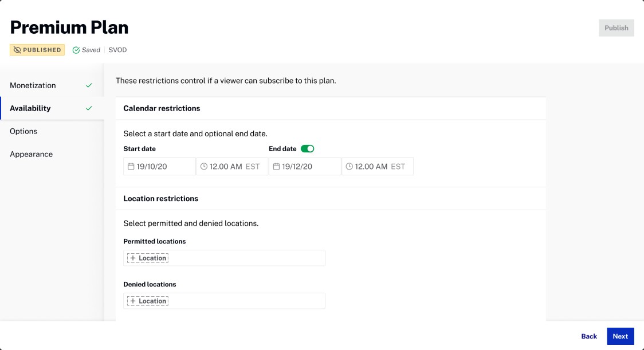The width and height of the screenshot is (644, 350).
Task: Click the Saved status text
Action: coord(91,50)
